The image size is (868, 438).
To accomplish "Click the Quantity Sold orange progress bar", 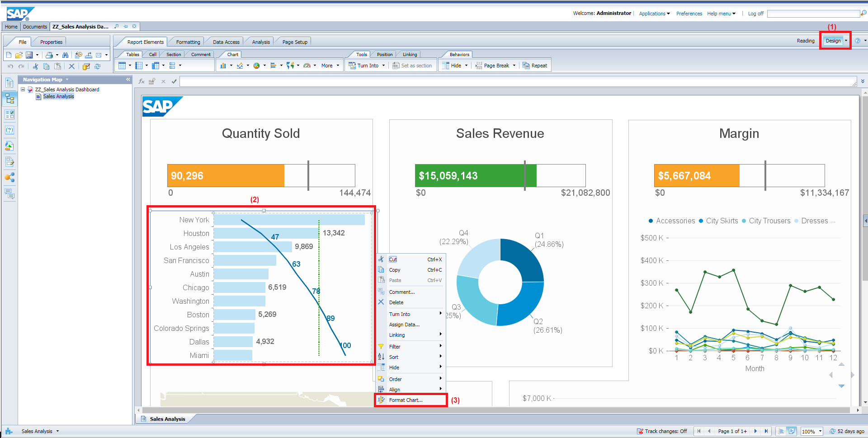I will point(226,176).
